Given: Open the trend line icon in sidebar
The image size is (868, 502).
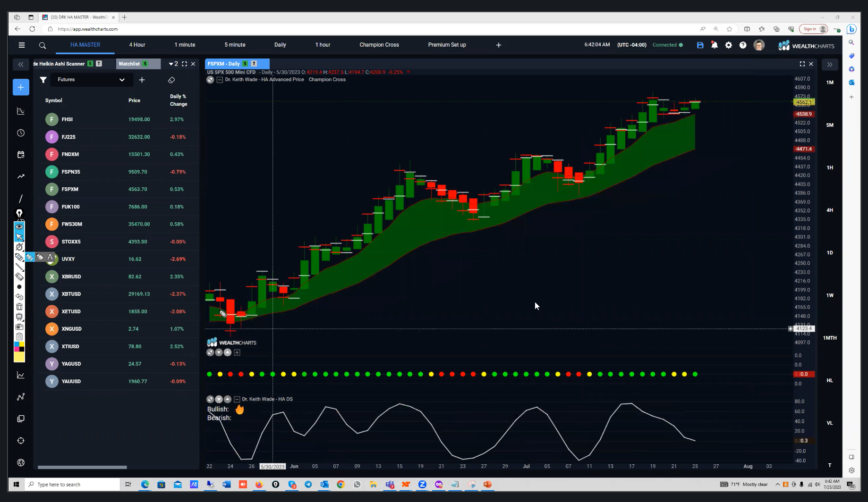Looking at the screenshot, I should 21,176.
